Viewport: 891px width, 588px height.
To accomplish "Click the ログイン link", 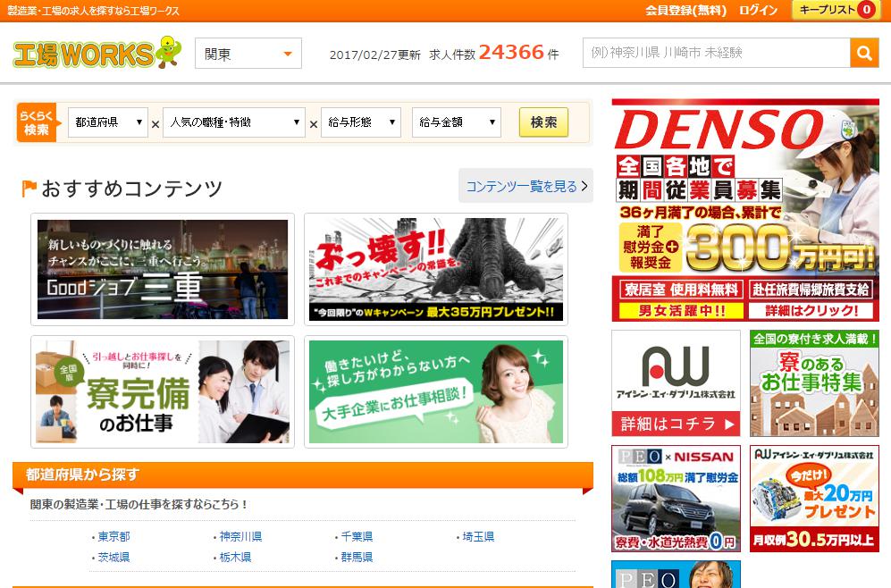I will pyautogui.click(x=758, y=10).
